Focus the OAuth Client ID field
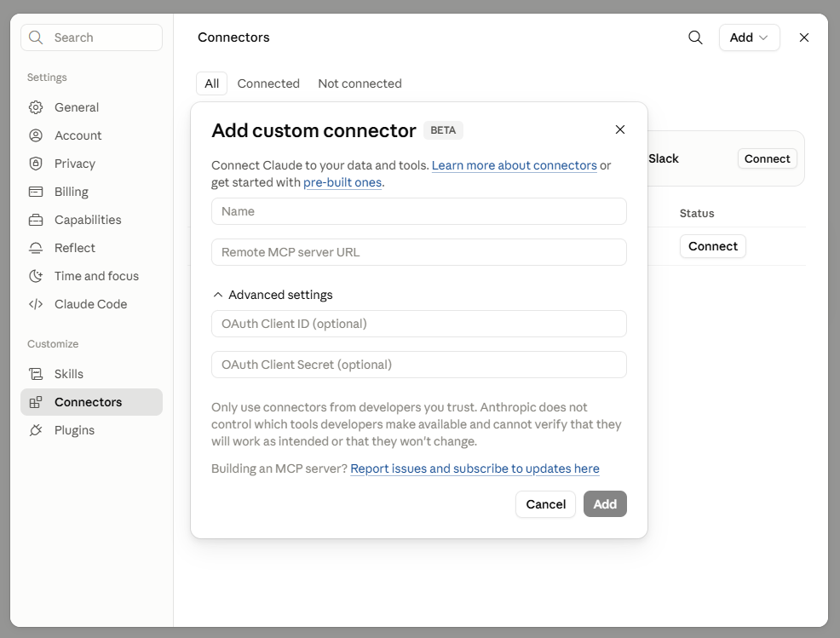Screen dimensions: 840x638 pos(419,324)
